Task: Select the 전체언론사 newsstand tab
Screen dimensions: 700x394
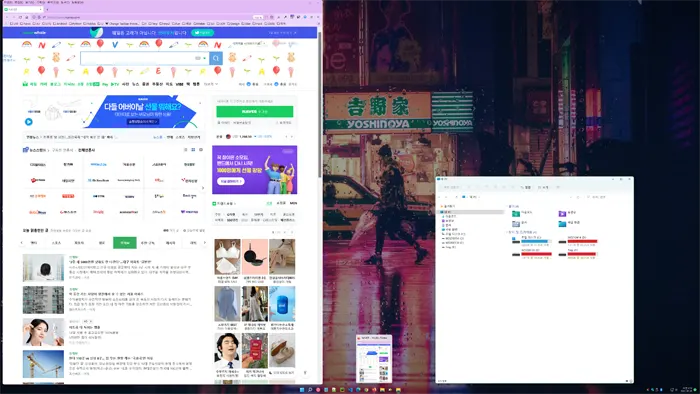Action: coord(86,150)
